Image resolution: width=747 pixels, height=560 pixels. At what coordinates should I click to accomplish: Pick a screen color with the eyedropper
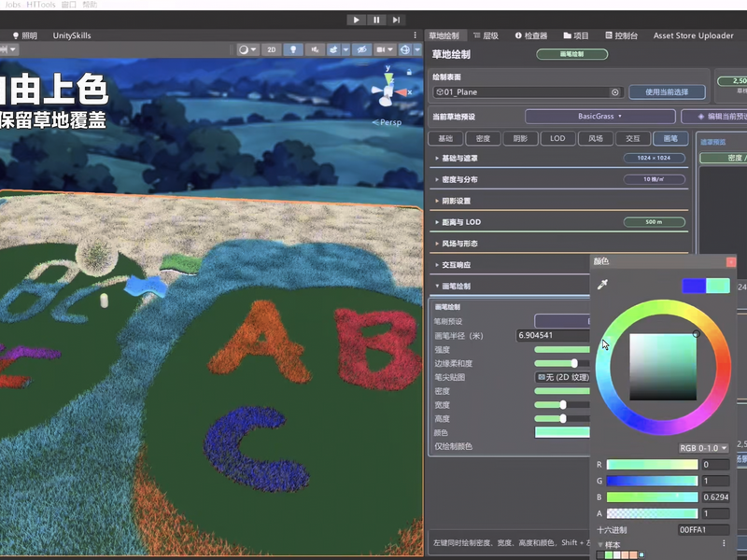coord(602,285)
